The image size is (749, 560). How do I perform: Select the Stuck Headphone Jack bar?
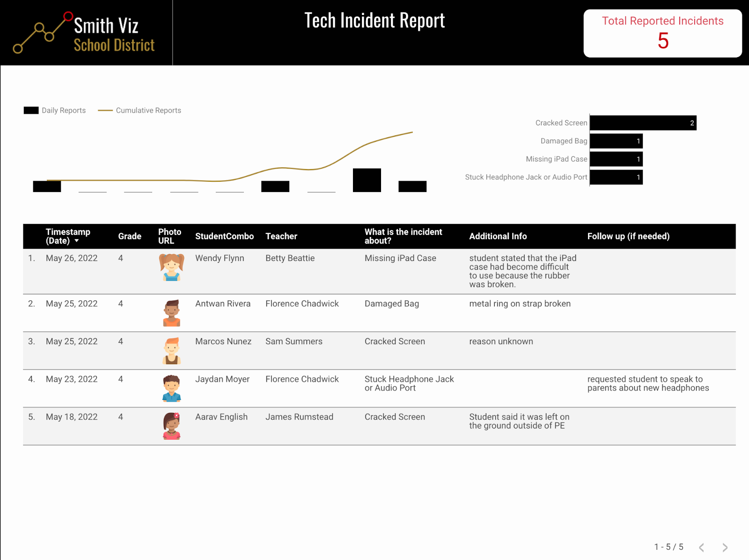click(x=616, y=177)
